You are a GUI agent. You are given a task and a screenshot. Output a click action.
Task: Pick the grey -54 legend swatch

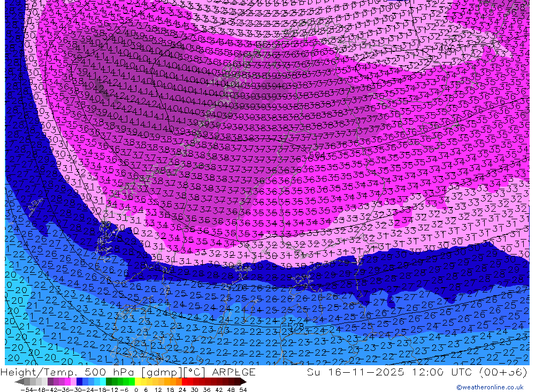(x=27, y=381)
